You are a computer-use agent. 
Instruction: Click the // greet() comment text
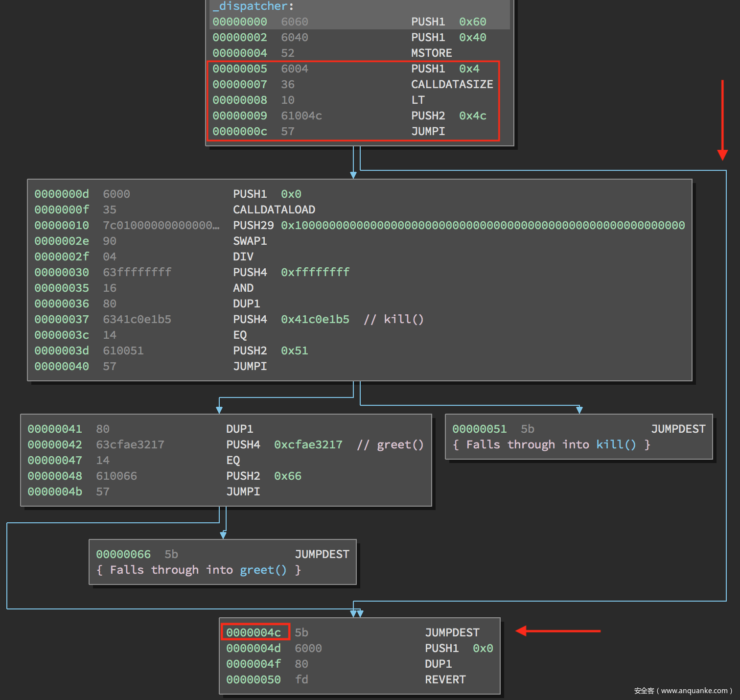point(390,444)
